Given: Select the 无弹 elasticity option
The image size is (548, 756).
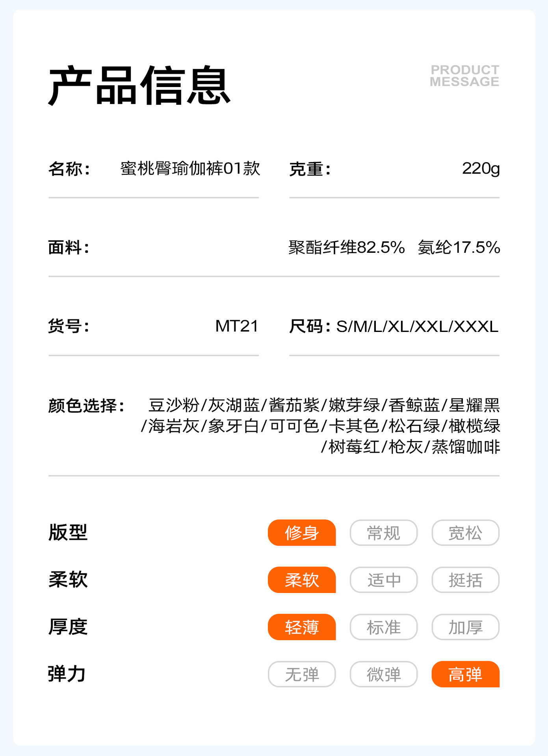Looking at the screenshot, I should pos(302,674).
